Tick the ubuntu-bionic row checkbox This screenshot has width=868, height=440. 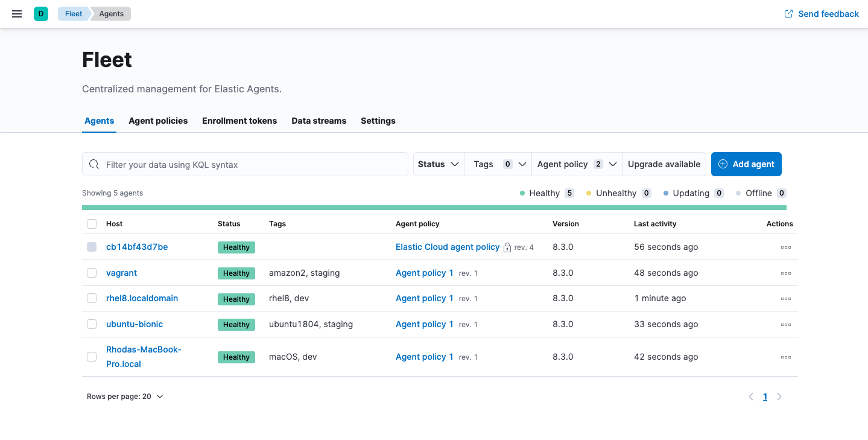click(92, 324)
